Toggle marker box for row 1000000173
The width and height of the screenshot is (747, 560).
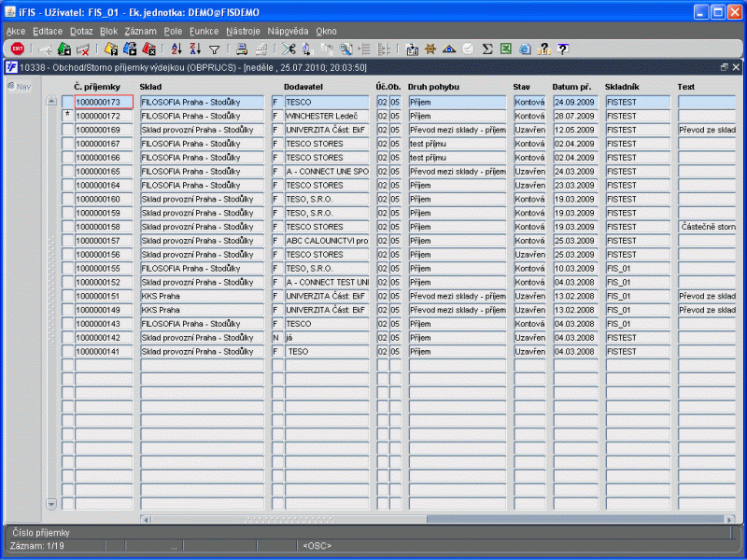(67, 102)
